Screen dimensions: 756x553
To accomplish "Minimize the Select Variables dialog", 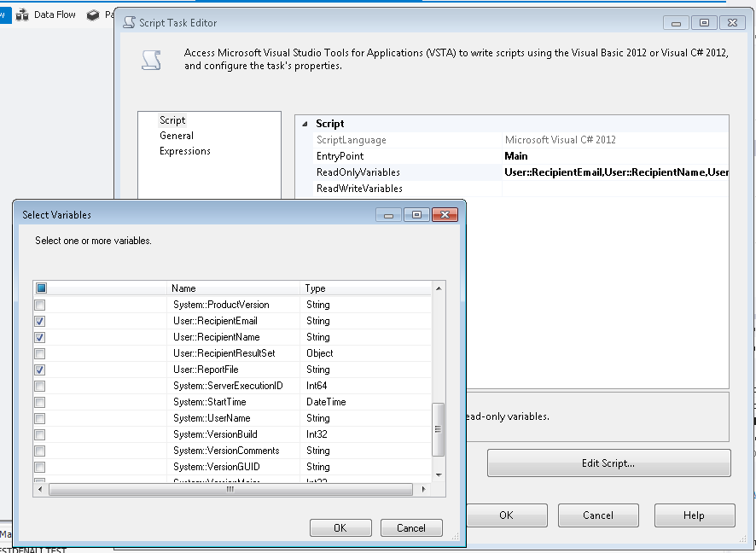I will coord(388,215).
